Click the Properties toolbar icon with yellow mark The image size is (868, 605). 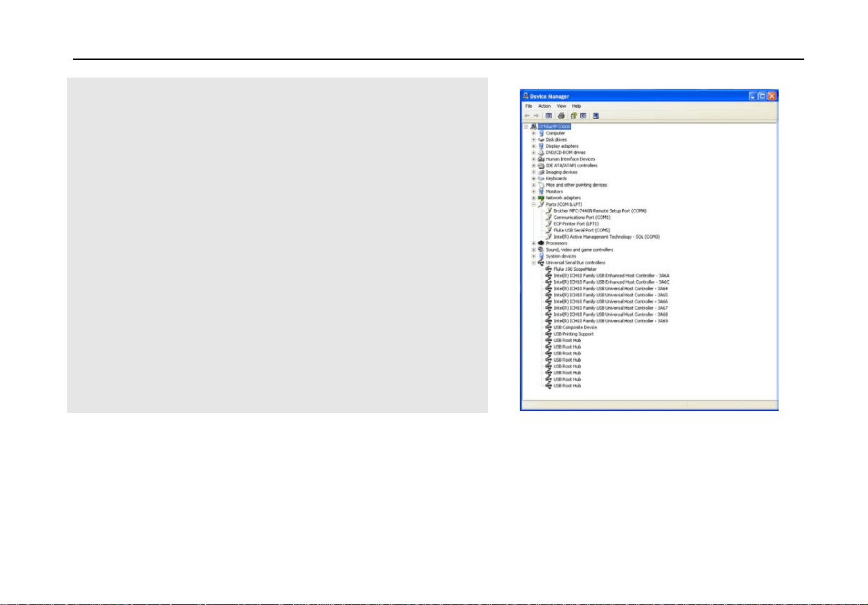click(x=574, y=116)
